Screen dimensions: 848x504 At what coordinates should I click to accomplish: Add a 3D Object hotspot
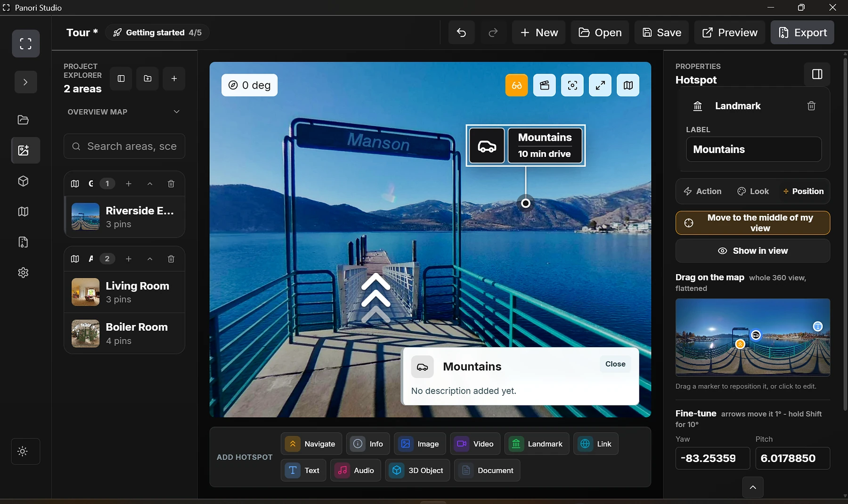pyautogui.click(x=417, y=470)
